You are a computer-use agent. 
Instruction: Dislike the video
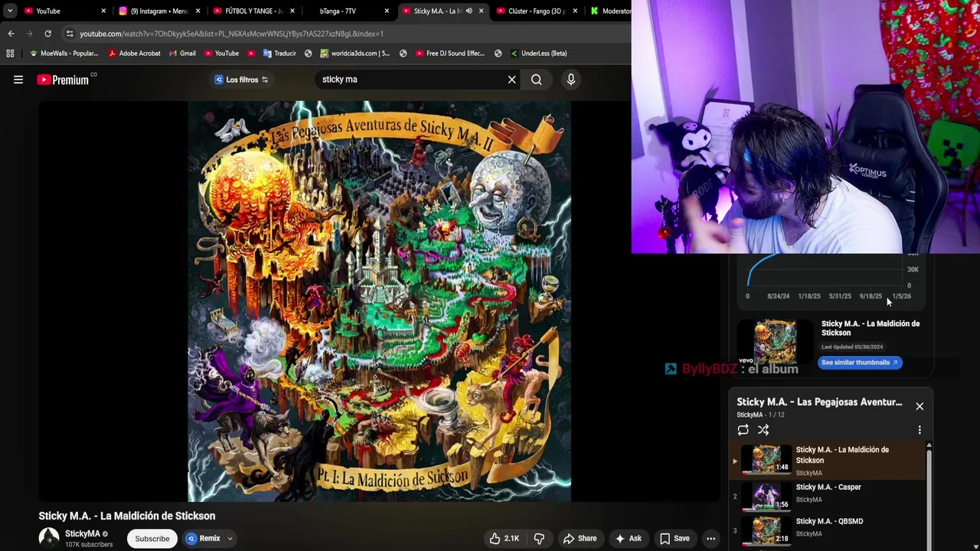point(539,539)
